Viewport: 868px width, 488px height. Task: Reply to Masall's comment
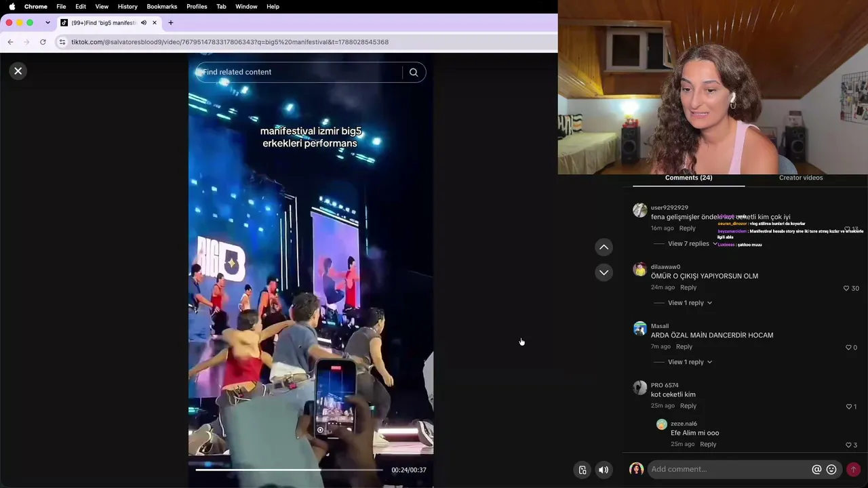[x=684, y=346]
